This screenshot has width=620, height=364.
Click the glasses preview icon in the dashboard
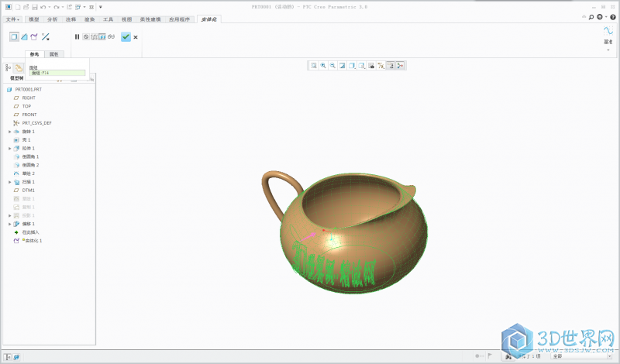pos(111,36)
